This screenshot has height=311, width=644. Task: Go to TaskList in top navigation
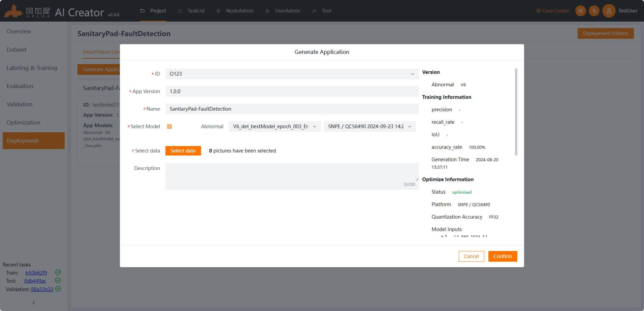tap(191, 11)
